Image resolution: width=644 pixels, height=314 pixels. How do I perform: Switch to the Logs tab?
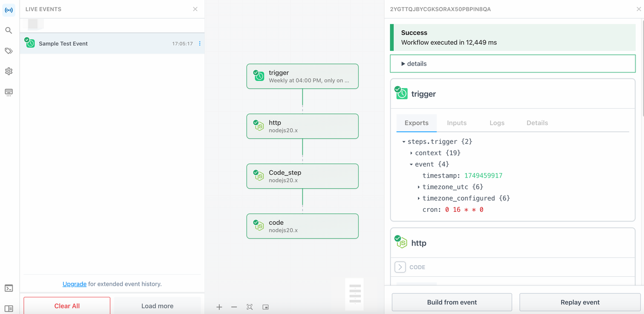point(497,123)
